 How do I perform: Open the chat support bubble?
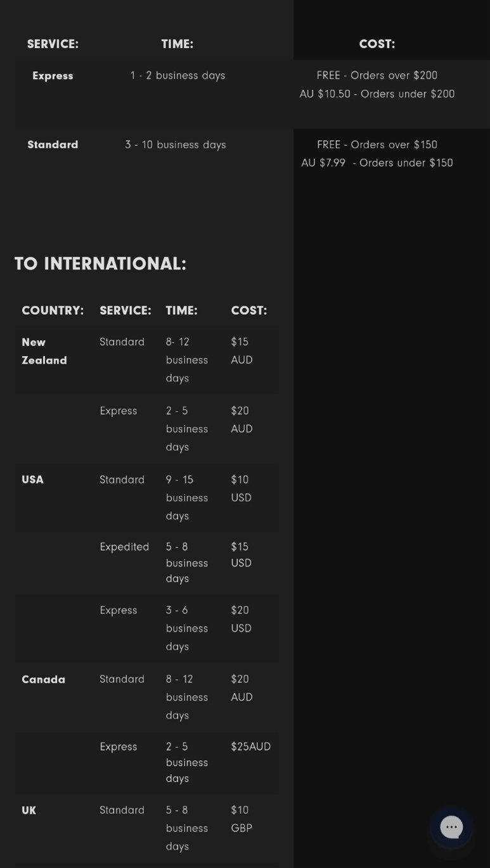coord(451,827)
